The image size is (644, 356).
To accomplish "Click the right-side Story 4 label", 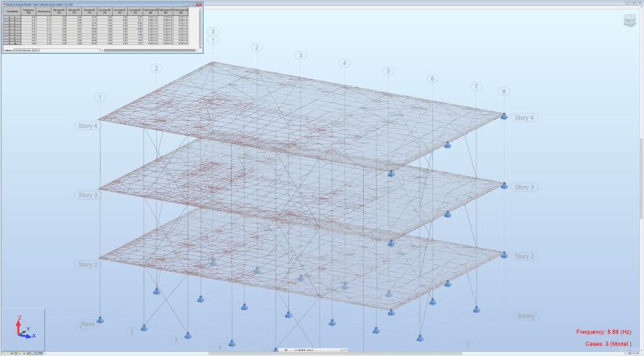I will 524,118.
